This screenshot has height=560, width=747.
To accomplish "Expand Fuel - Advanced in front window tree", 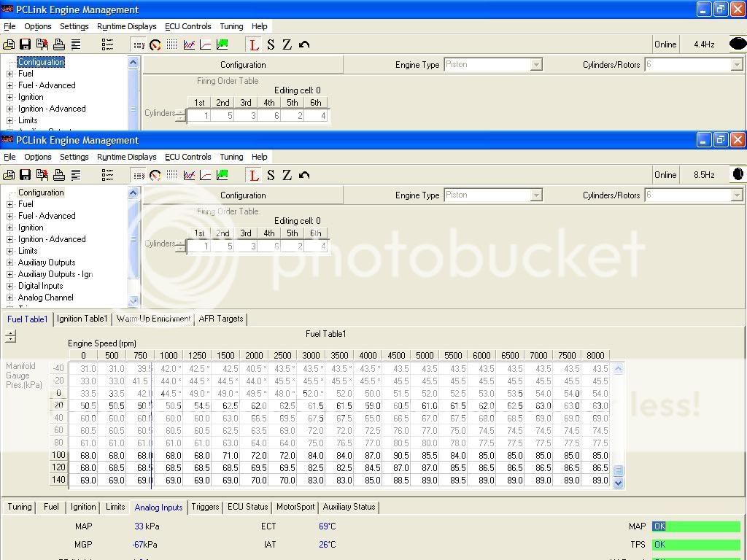I will click(x=9, y=216).
